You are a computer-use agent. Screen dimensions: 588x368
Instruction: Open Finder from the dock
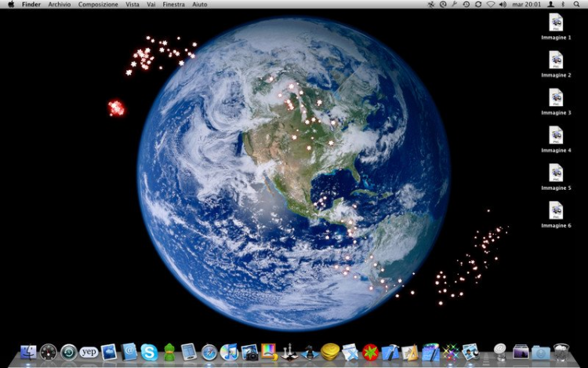(28, 352)
